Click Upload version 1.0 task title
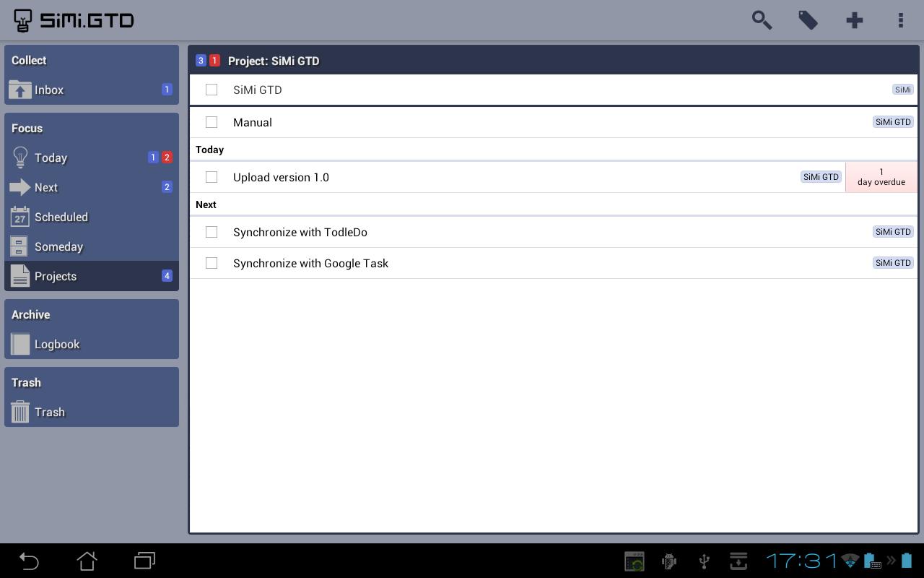This screenshot has width=924, height=578. pyautogui.click(x=281, y=177)
